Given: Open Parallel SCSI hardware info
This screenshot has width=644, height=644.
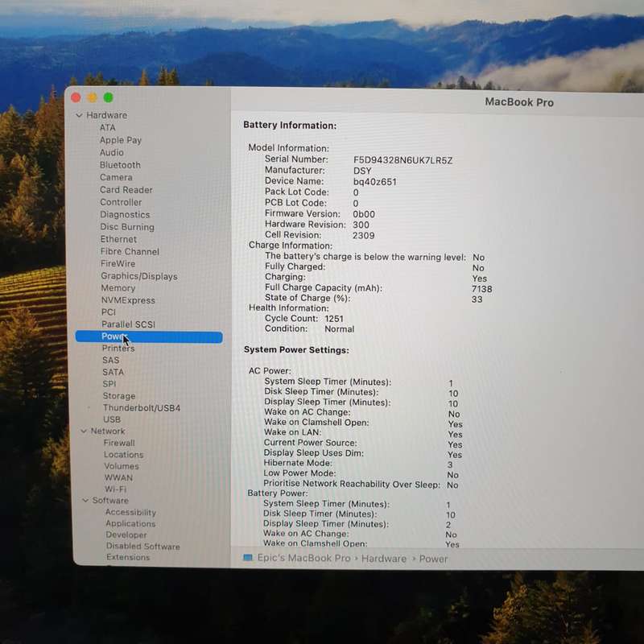Looking at the screenshot, I should 128,324.
